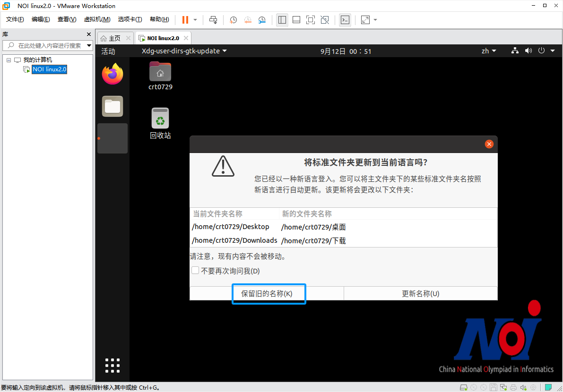Launch Firefox from the Ubuntu dock

point(113,74)
